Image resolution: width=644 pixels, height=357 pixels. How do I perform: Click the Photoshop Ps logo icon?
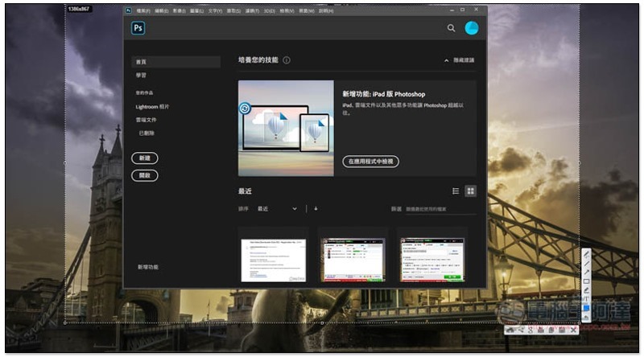coord(138,28)
